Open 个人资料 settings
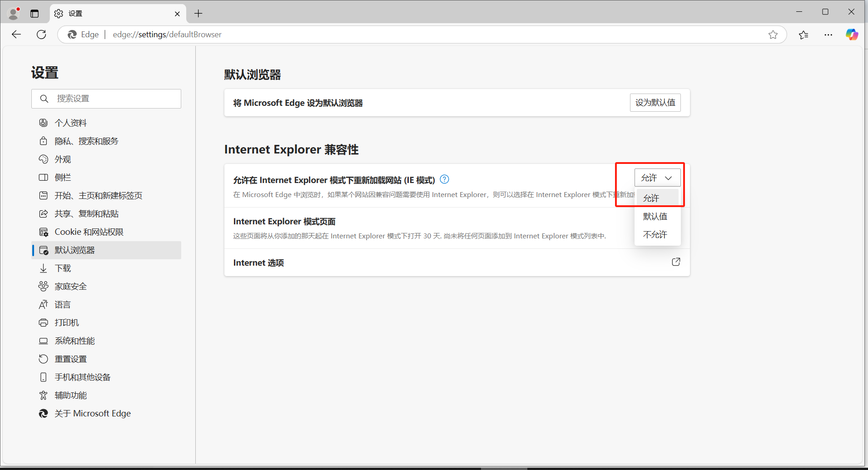The image size is (868, 470). tap(106, 123)
